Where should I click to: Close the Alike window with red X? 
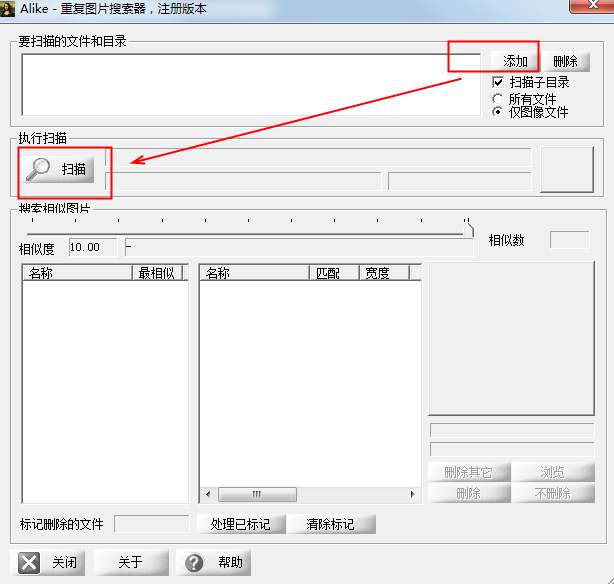click(x=592, y=5)
